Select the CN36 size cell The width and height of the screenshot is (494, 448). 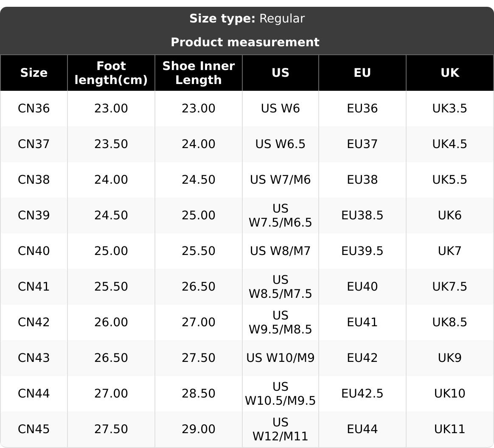point(34,109)
